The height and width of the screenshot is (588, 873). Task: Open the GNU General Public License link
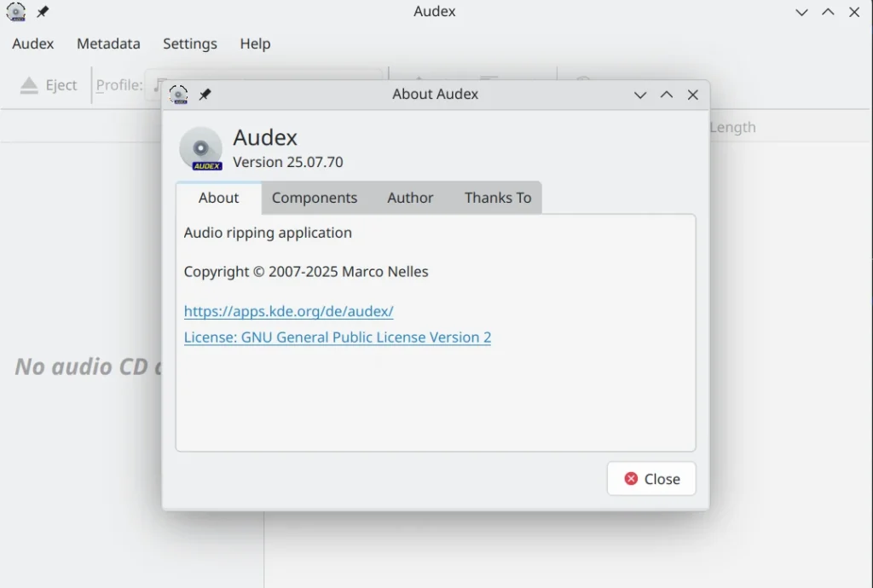[x=338, y=337]
